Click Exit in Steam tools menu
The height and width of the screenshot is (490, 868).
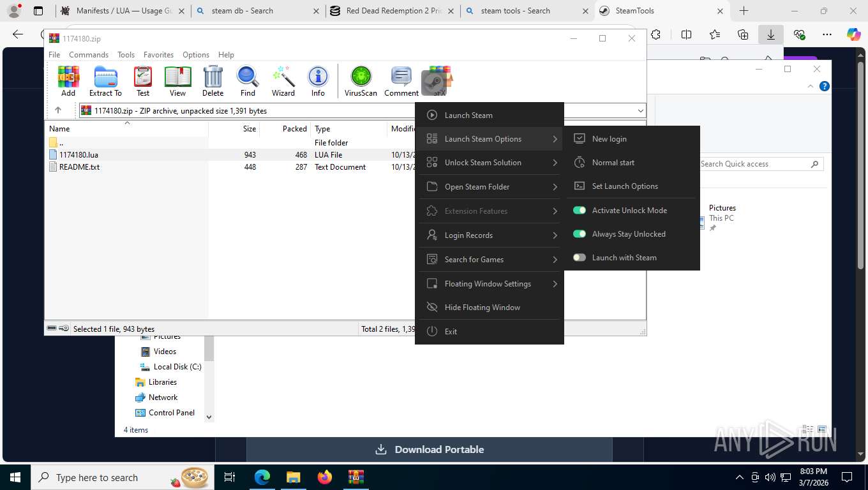click(x=490, y=331)
